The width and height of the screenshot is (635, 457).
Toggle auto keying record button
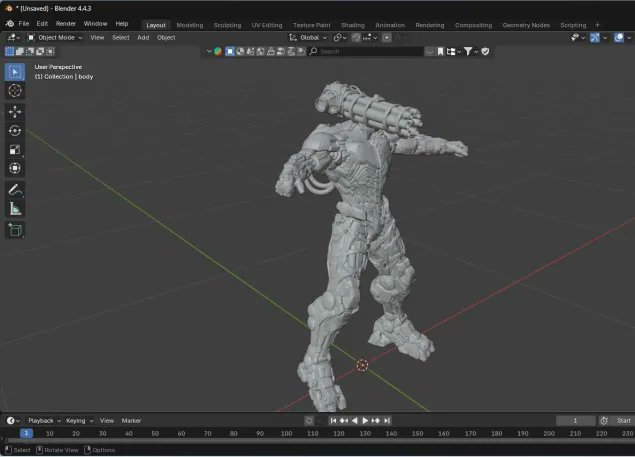coord(309,421)
